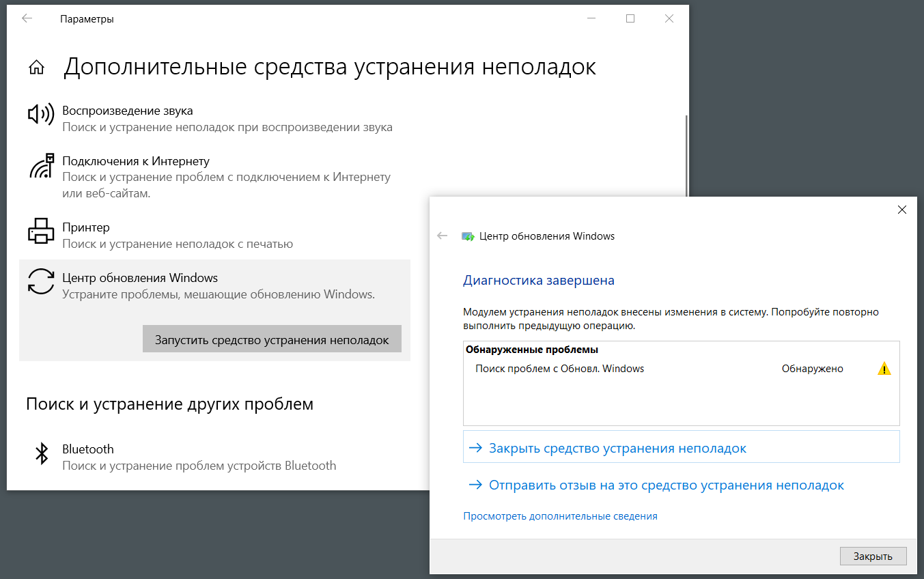Click the yellow warning triangle icon
This screenshot has height=579, width=924.
[x=884, y=369]
